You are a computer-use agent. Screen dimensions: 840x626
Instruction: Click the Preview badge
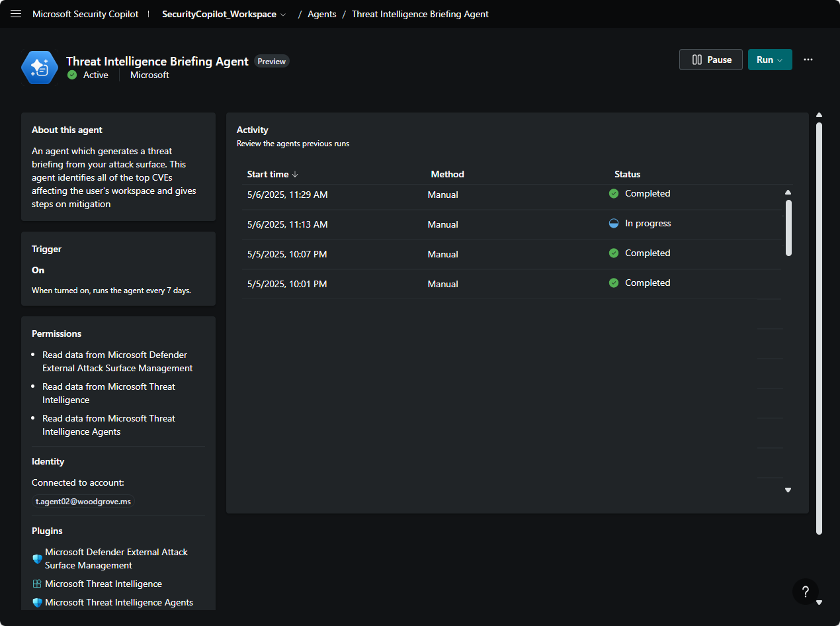pyautogui.click(x=272, y=62)
